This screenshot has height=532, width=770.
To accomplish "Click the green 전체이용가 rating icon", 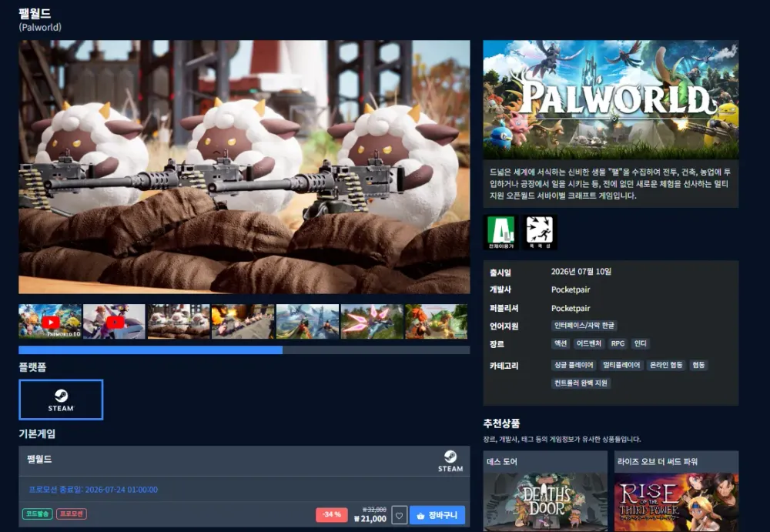I will (x=500, y=233).
